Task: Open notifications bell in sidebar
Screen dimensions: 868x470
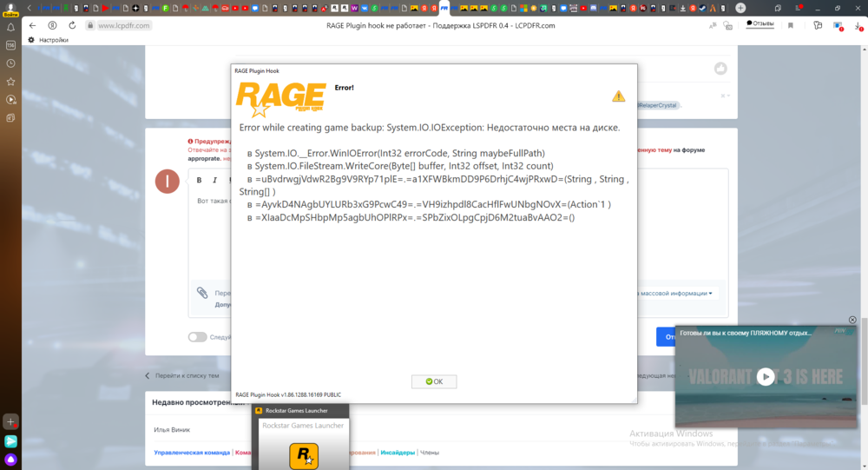Action: coord(10,27)
